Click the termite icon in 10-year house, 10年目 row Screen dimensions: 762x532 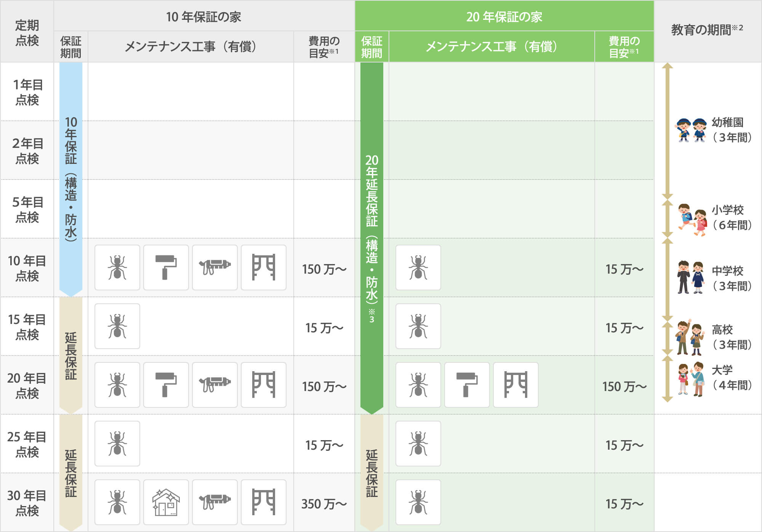tap(117, 268)
